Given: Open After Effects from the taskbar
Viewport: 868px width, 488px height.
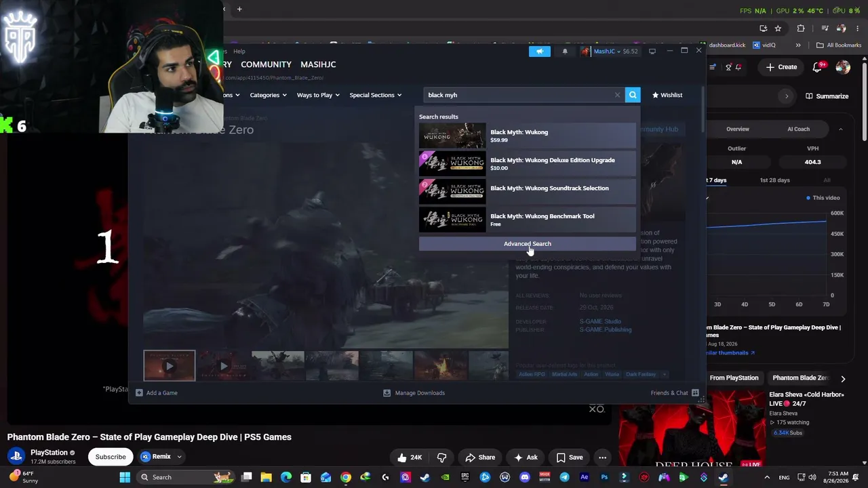Looking at the screenshot, I should 585,477.
